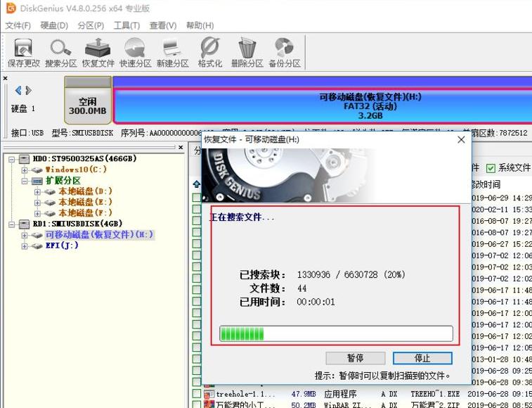This screenshot has height=408, width=532.
Task: Toggle the 系统文件 system files checkbox
Action: (x=491, y=168)
